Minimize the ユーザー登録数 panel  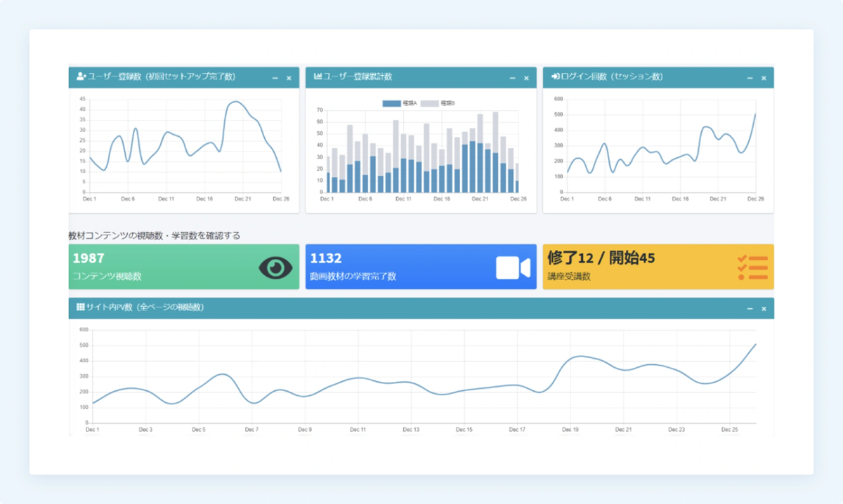point(275,78)
